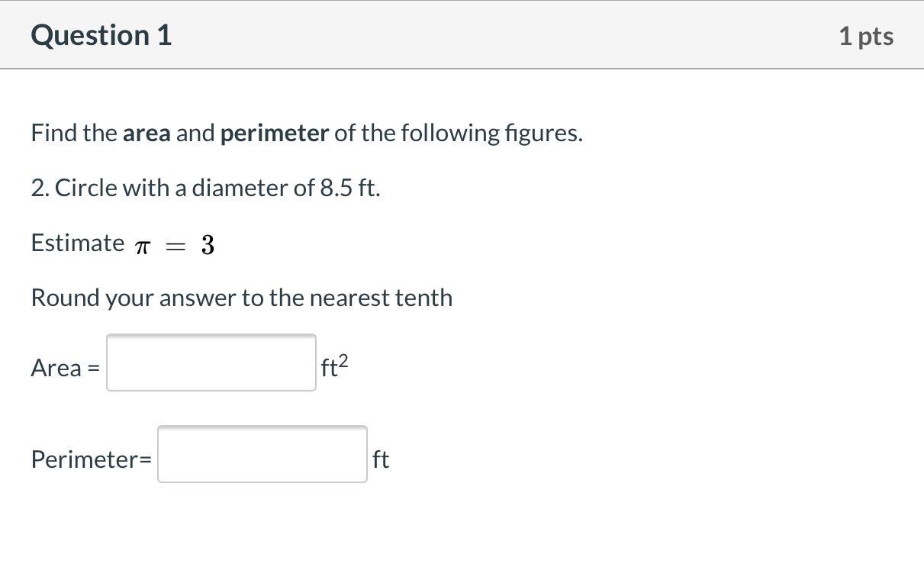
Task: Click the Area answer input field
Action: click(211, 363)
